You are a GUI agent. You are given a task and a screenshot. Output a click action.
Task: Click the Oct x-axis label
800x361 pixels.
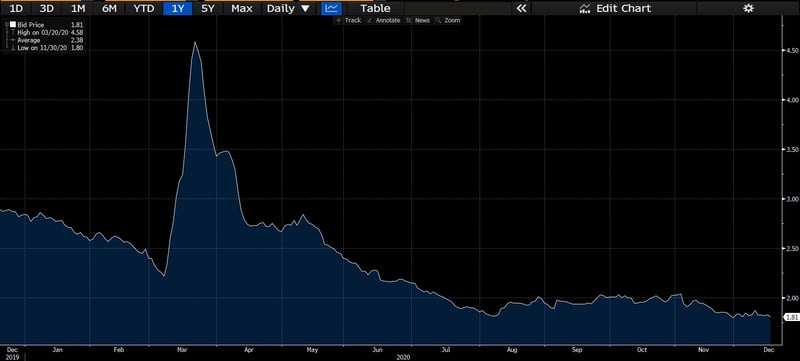coord(642,350)
